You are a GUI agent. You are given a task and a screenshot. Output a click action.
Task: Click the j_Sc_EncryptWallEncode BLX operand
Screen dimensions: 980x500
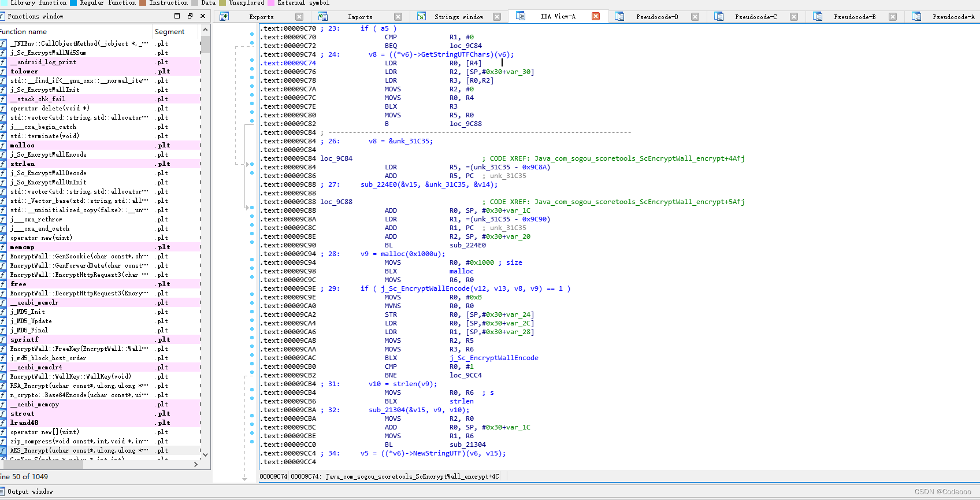click(x=493, y=358)
